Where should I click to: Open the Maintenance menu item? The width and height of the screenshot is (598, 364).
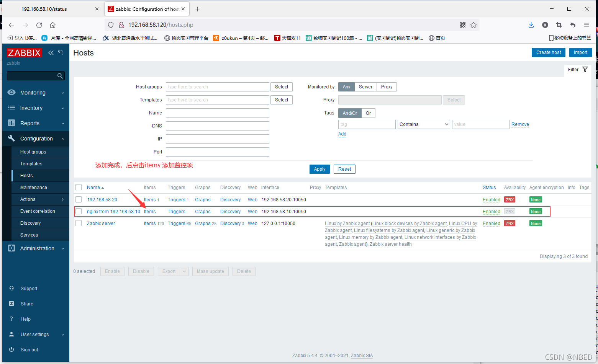click(x=34, y=188)
